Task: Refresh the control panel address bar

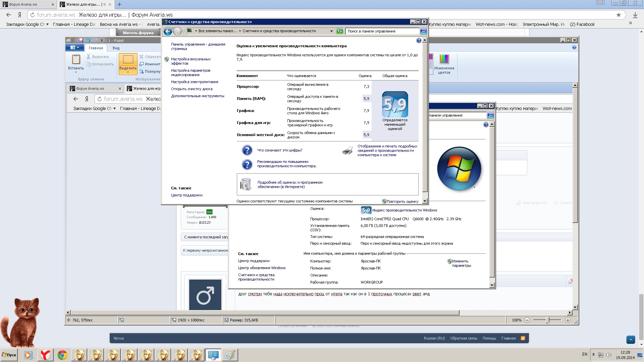Action: (x=340, y=31)
